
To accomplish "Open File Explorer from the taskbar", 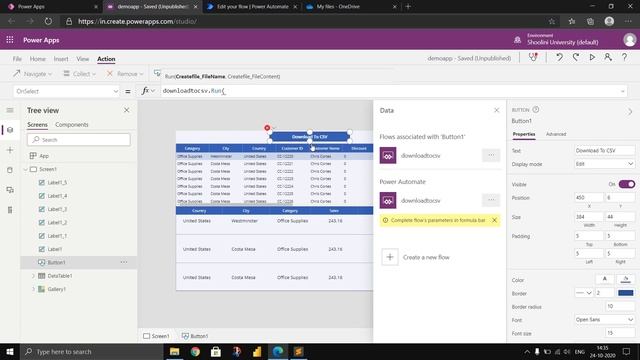I will [175, 351].
